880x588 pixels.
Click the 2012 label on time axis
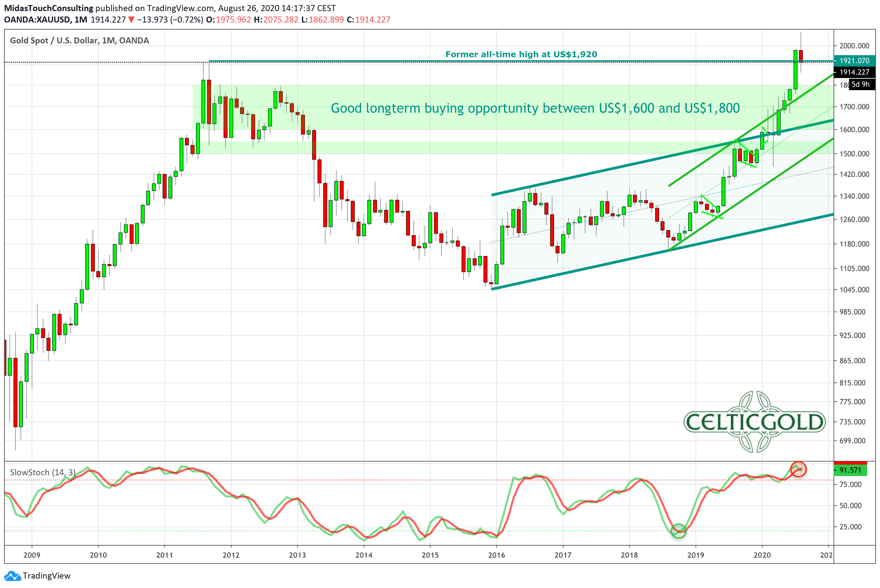tap(231, 555)
